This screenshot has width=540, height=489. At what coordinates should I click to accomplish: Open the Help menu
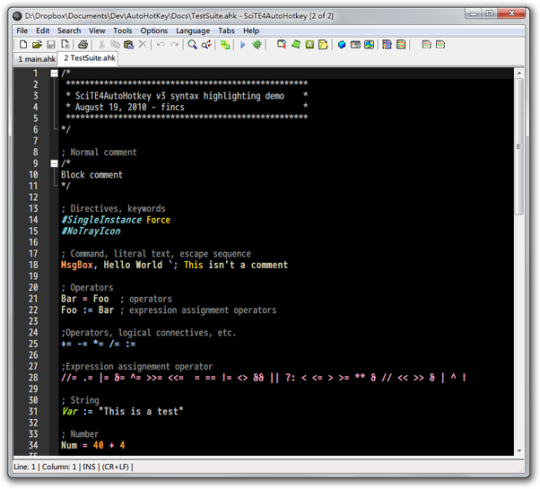(251, 31)
